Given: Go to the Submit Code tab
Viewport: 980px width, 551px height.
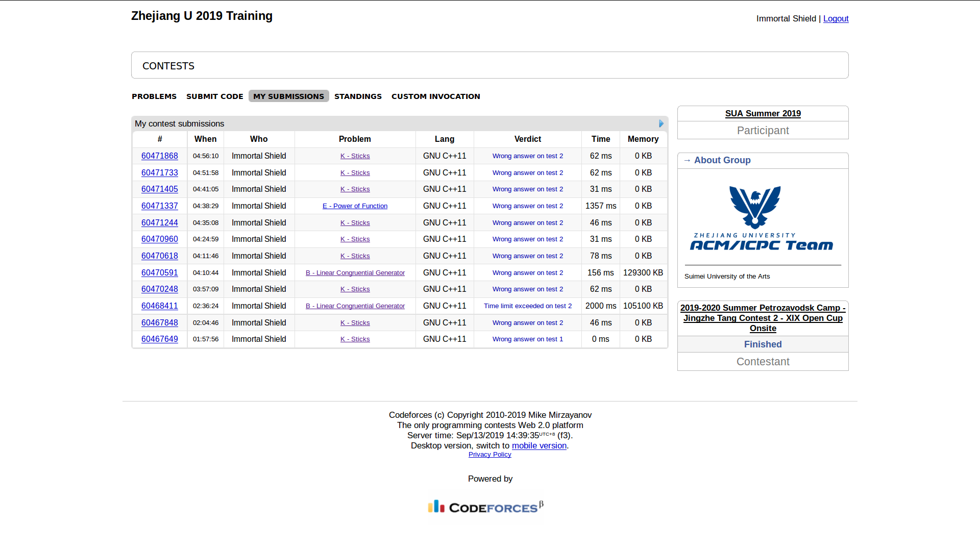Looking at the screenshot, I should (214, 96).
